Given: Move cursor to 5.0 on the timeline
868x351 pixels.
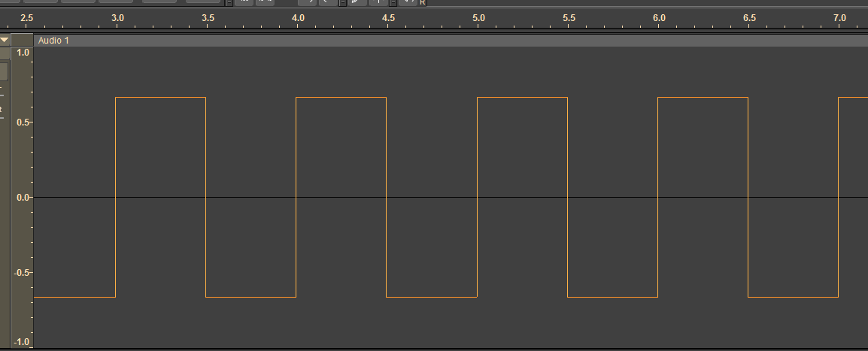Looking at the screenshot, I should click(x=478, y=17).
